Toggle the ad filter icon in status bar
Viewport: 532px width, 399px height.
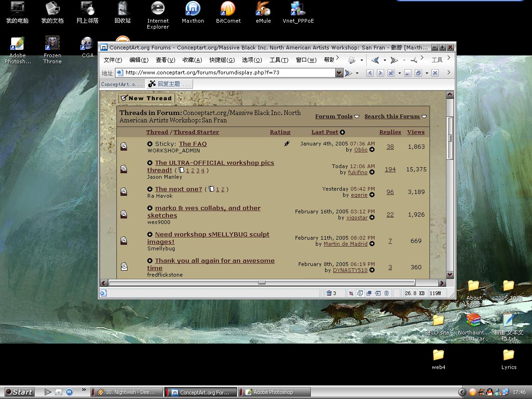coord(351,293)
